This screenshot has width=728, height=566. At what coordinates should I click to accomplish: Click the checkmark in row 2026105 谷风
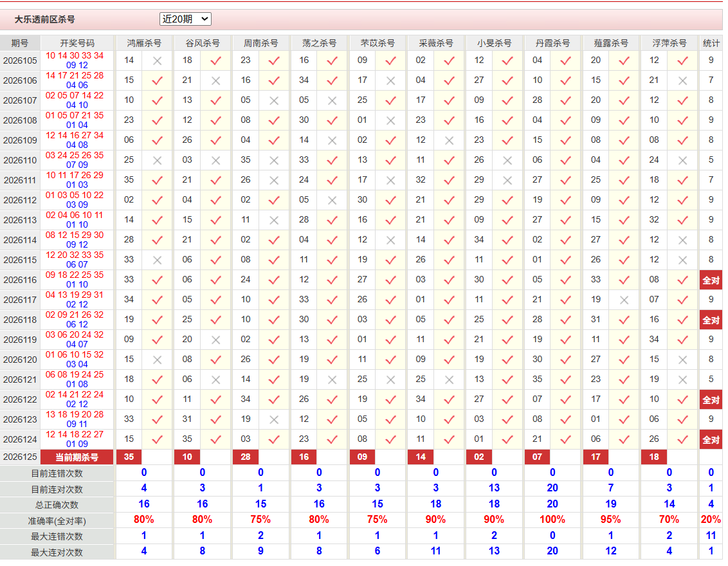pos(216,61)
